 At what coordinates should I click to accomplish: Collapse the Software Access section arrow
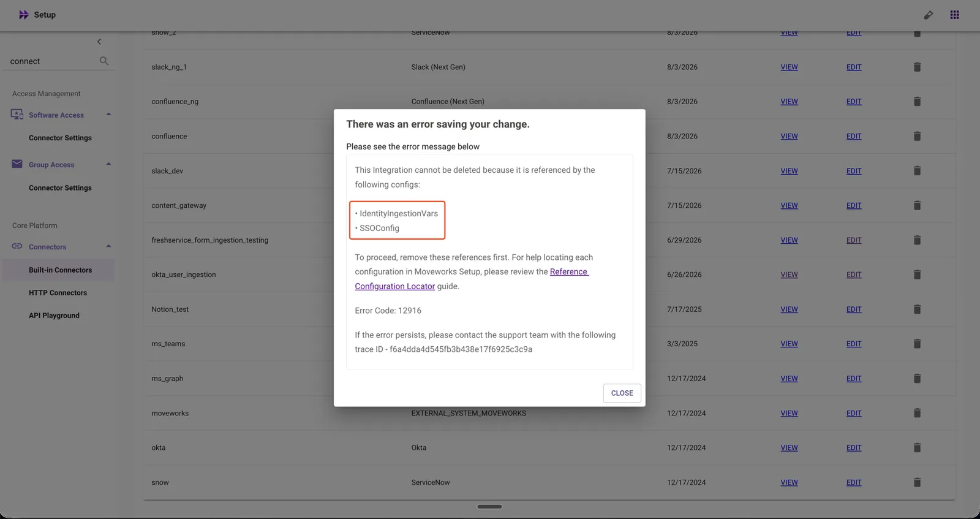pyautogui.click(x=108, y=115)
